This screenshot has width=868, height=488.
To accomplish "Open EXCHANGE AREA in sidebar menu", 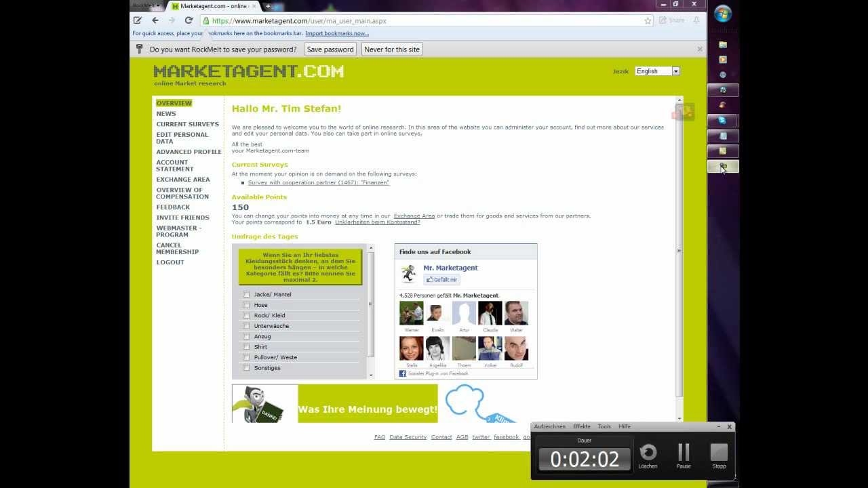I will [183, 180].
